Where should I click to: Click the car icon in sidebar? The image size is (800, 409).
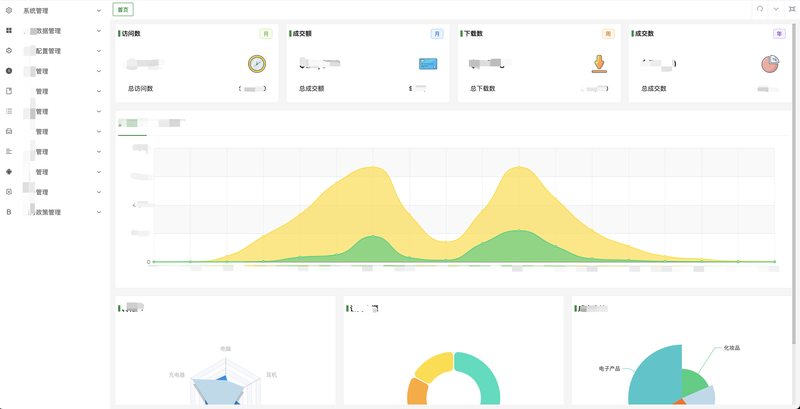[9, 131]
